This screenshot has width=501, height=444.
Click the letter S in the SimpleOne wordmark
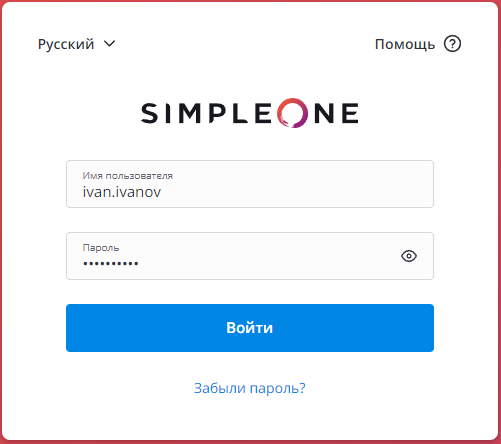tap(149, 113)
